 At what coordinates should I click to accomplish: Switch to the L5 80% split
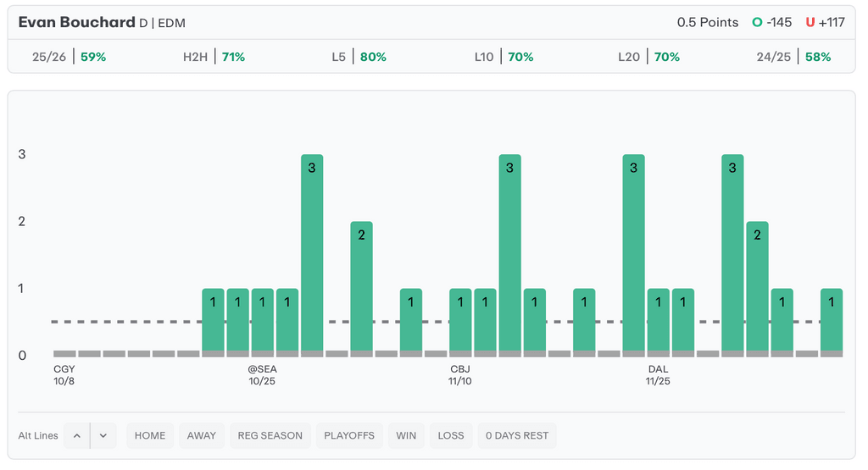click(359, 57)
